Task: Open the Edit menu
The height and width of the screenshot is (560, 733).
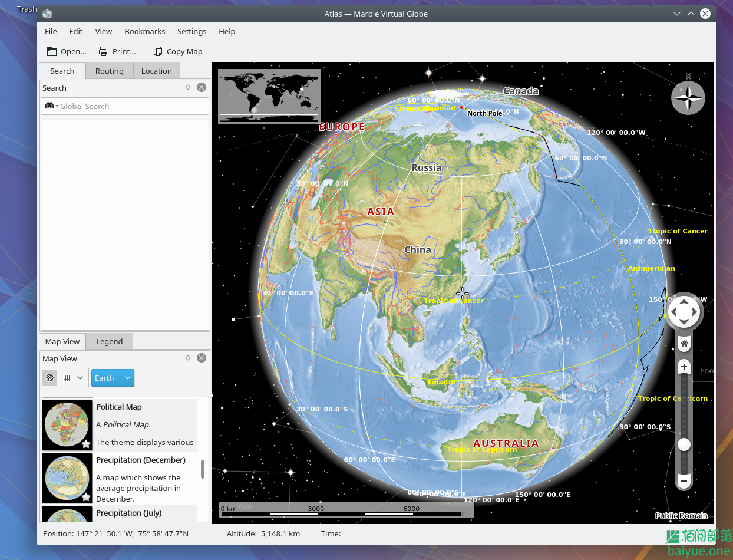Action: (76, 31)
